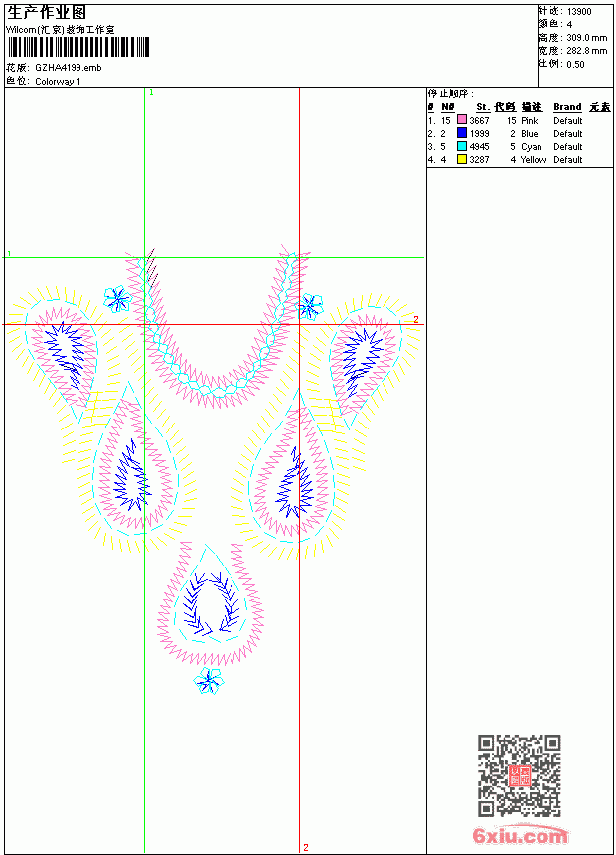Click the green marker 1 at the top guide line

pos(152,93)
